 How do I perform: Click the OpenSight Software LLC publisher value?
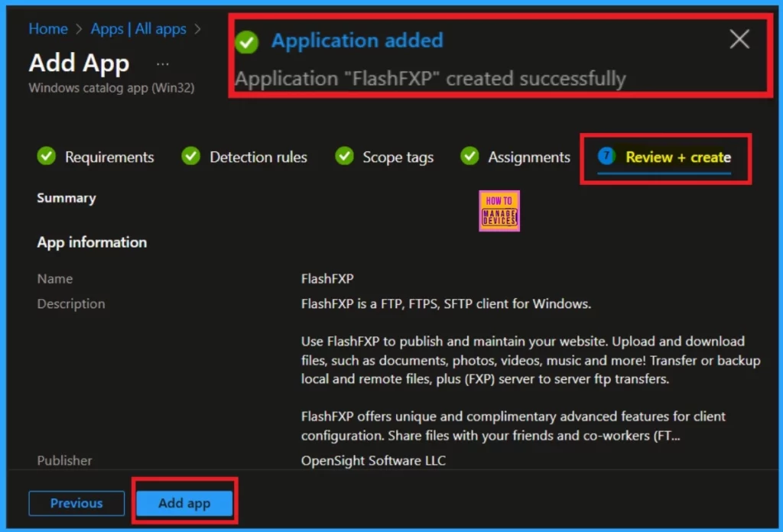click(x=373, y=461)
